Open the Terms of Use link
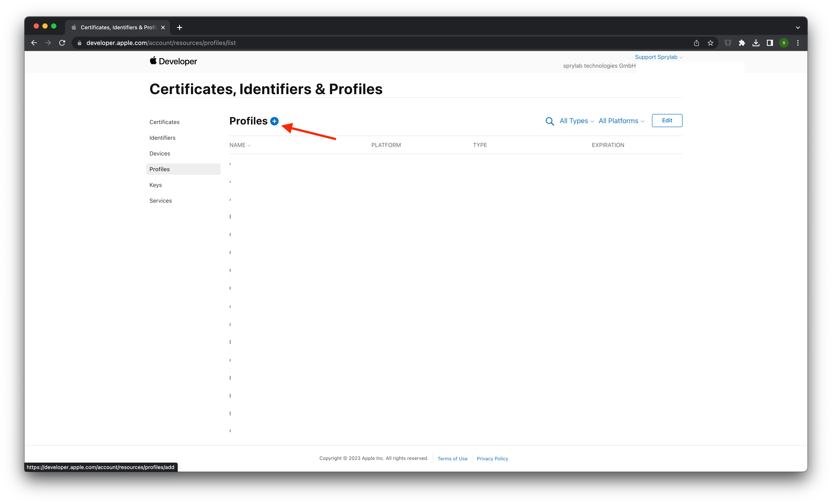 (452, 458)
